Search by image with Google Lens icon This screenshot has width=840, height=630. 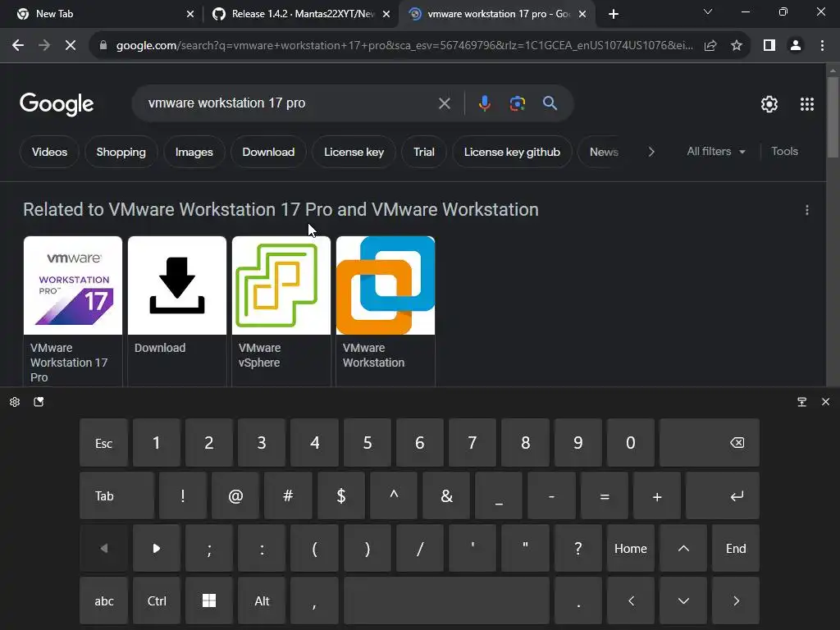tap(518, 103)
